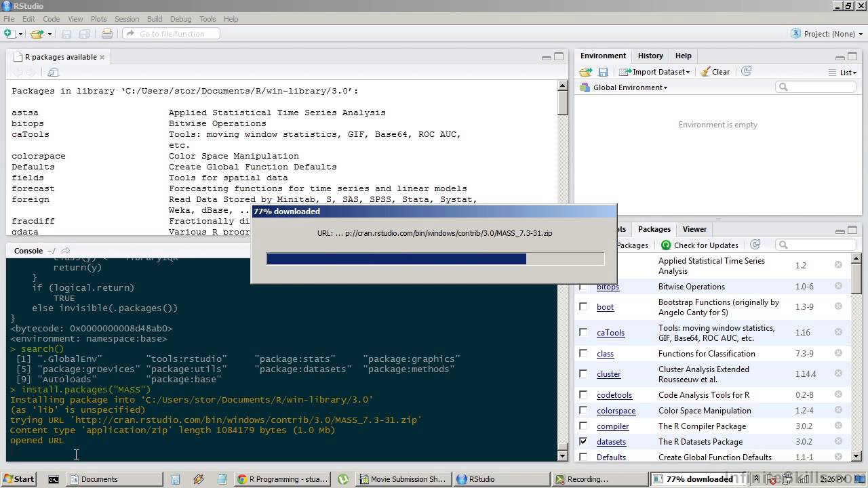
Task: Remove the class package icon
Action: coord(838,354)
